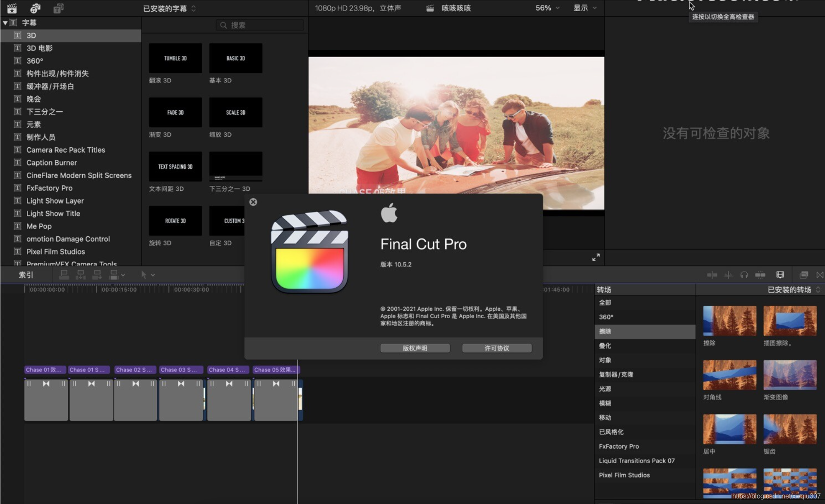
Task: Select the 已风格化 transitions category
Action: (645, 432)
